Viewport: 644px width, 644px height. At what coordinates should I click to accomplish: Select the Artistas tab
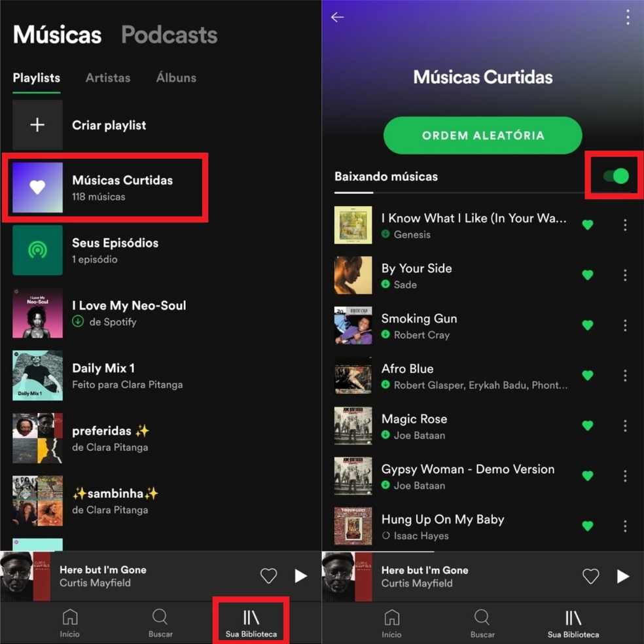click(x=108, y=78)
